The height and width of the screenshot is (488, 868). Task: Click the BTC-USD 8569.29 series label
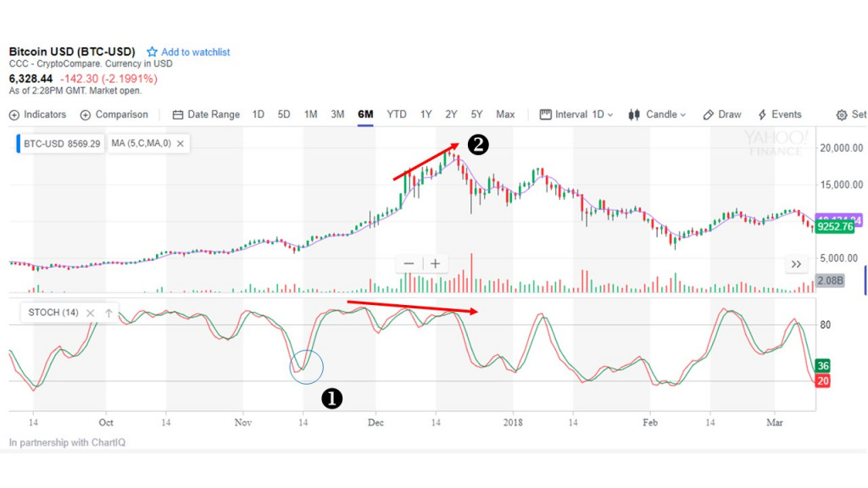point(62,144)
